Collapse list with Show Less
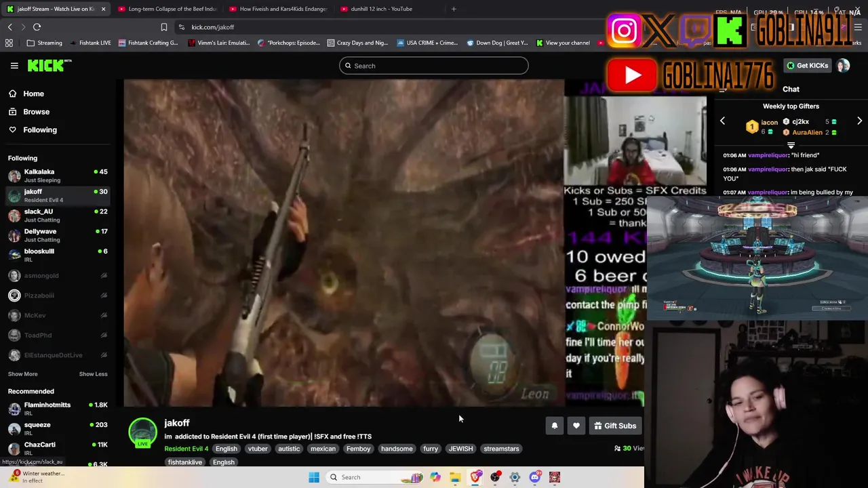The height and width of the screenshot is (488, 868). click(93, 374)
